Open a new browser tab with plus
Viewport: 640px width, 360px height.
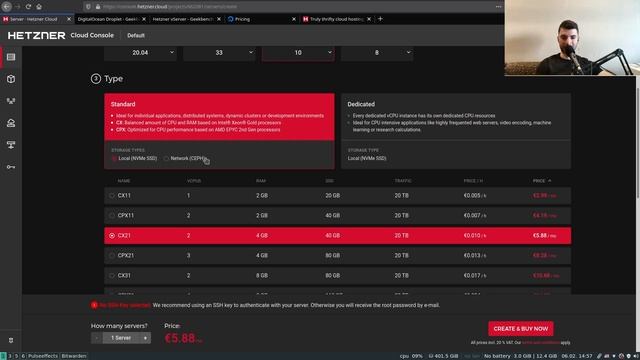(x=380, y=19)
